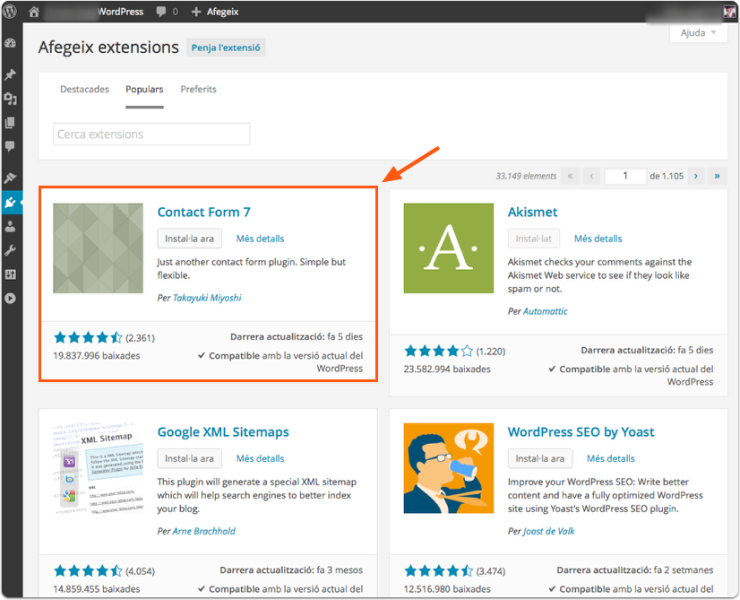Open Media icon in sidebar
This screenshot has width=740, height=600.
click(x=10, y=98)
